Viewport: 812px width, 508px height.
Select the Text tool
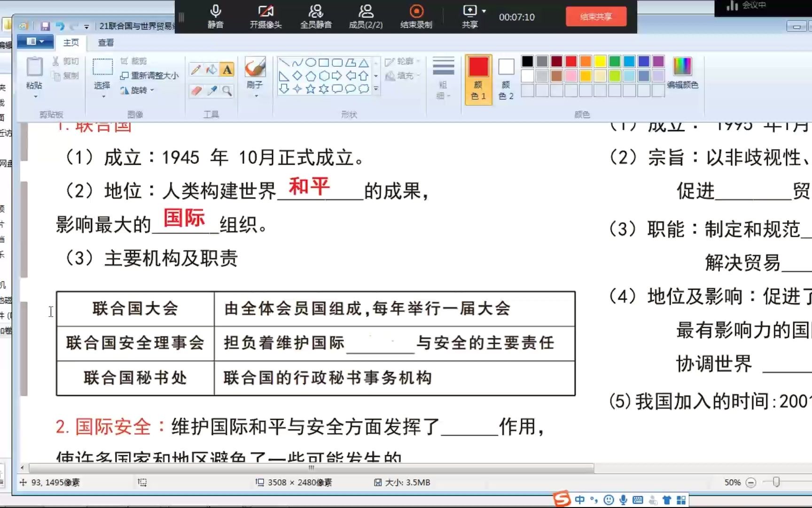point(227,70)
